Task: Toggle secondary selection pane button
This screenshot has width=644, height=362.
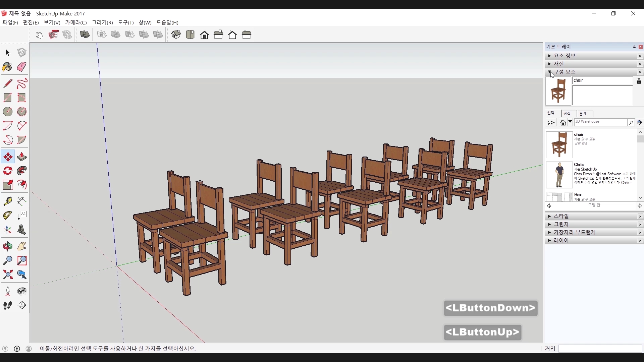Action: tap(639, 81)
